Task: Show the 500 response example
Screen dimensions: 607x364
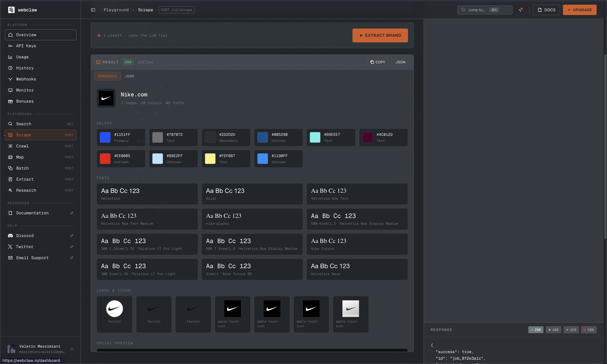Action: (589, 330)
